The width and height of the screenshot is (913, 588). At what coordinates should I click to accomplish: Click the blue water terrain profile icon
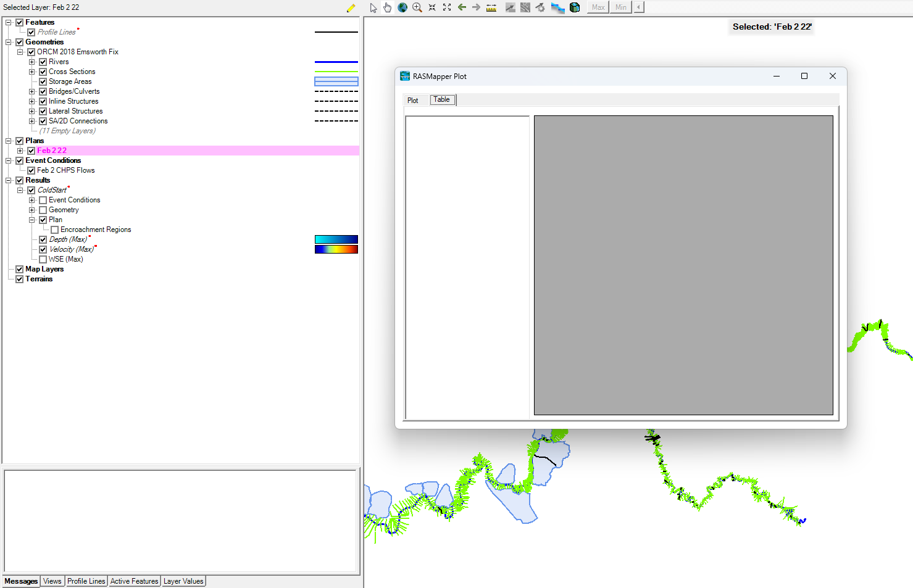click(557, 7)
